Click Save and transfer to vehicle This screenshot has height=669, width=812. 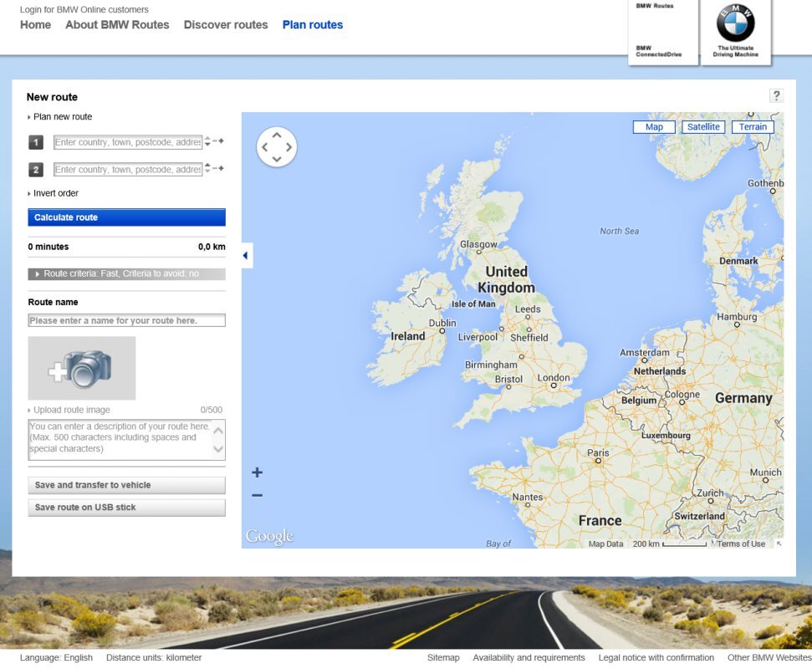coord(126,485)
